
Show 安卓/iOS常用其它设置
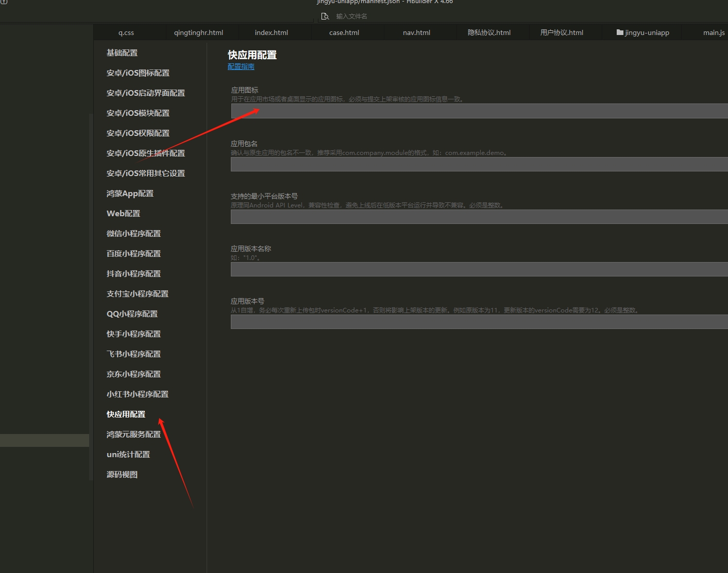point(146,173)
